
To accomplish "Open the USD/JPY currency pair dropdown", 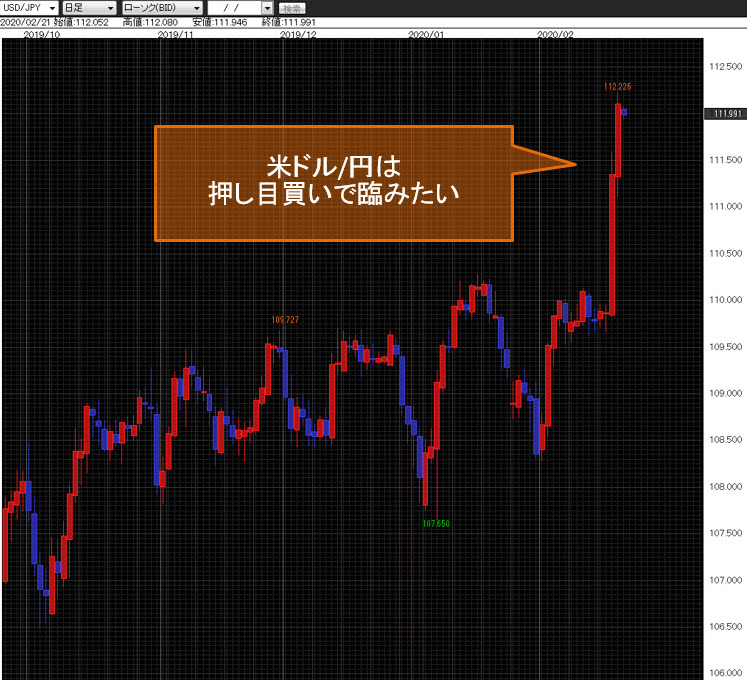I will click(x=30, y=8).
